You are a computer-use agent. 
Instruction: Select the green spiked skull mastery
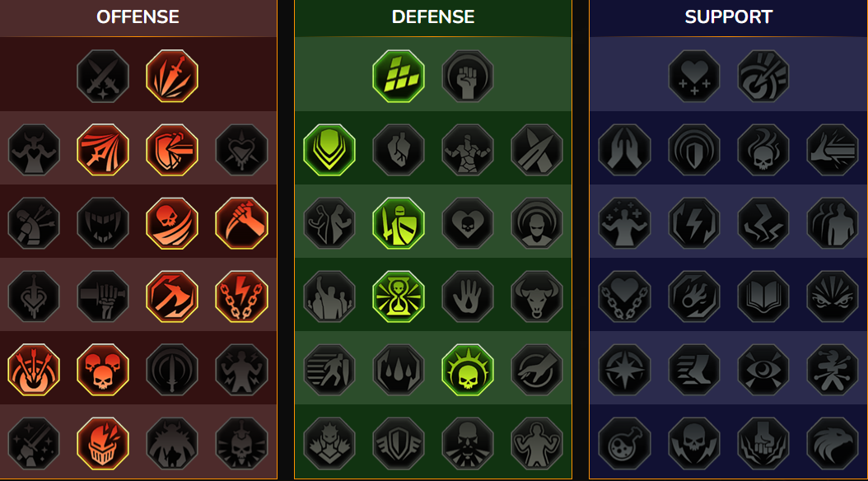click(468, 370)
